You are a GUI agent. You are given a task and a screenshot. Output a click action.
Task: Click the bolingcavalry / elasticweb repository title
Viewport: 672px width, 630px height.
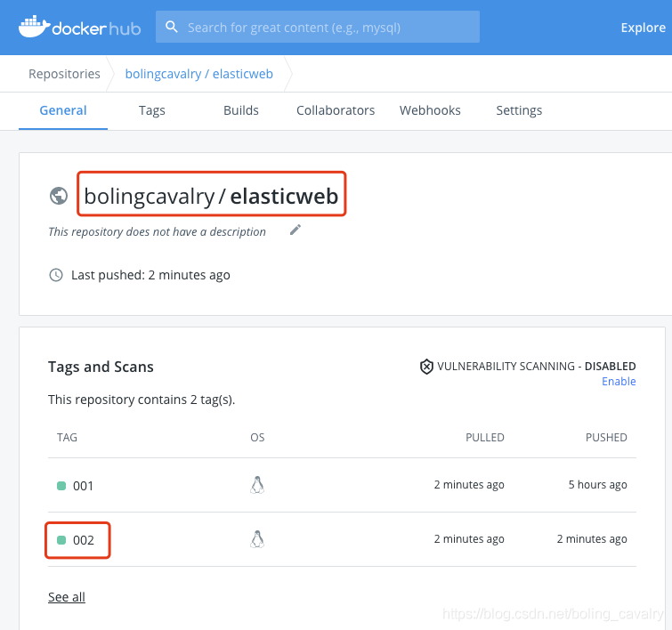point(211,197)
